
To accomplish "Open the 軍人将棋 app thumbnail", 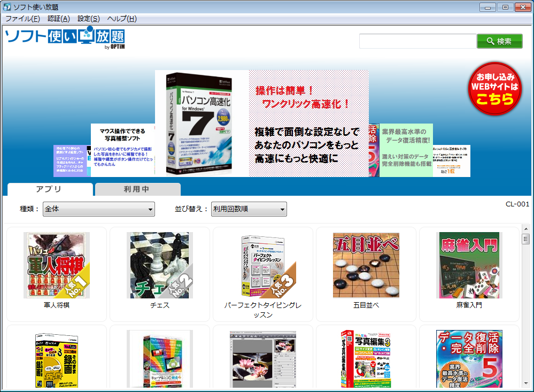I will tap(57, 265).
